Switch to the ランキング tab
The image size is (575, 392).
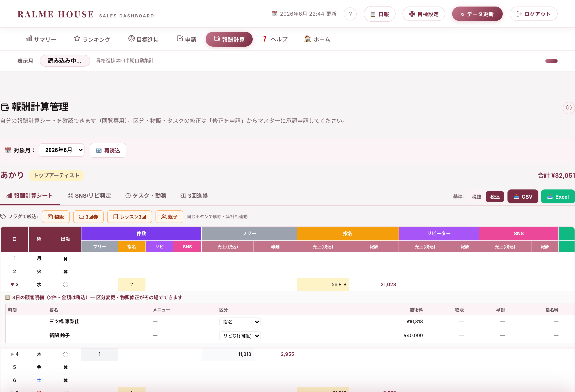pyautogui.click(x=92, y=39)
